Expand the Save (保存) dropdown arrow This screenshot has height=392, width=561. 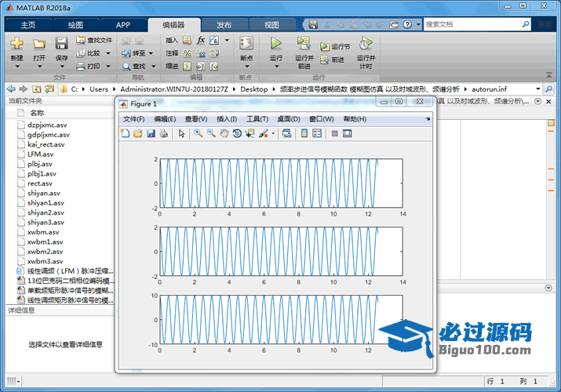pyautogui.click(x=62, y=67)
